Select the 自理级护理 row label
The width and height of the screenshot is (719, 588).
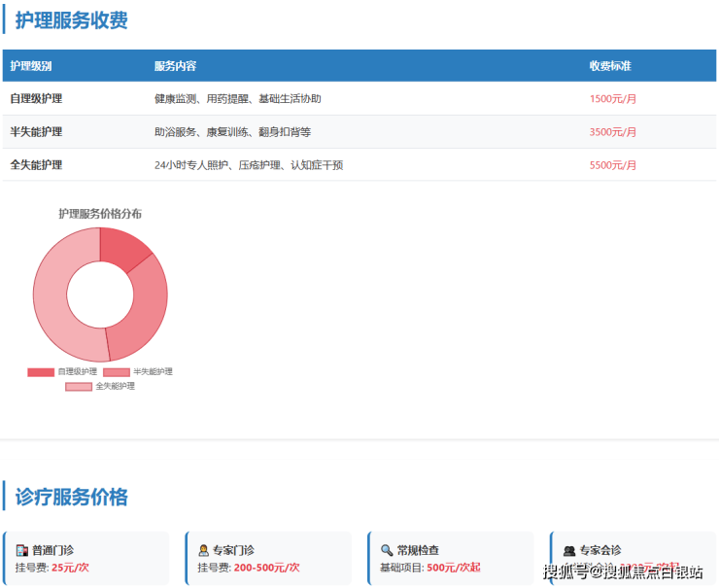tap(36, 99)
